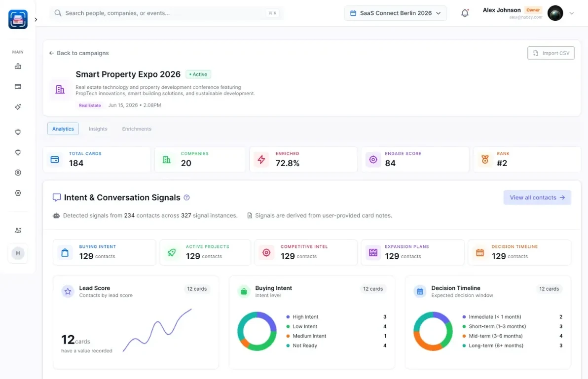Click the Decision Timeline donut chart
Screen dimensions: 588x379
click(433, 331)
